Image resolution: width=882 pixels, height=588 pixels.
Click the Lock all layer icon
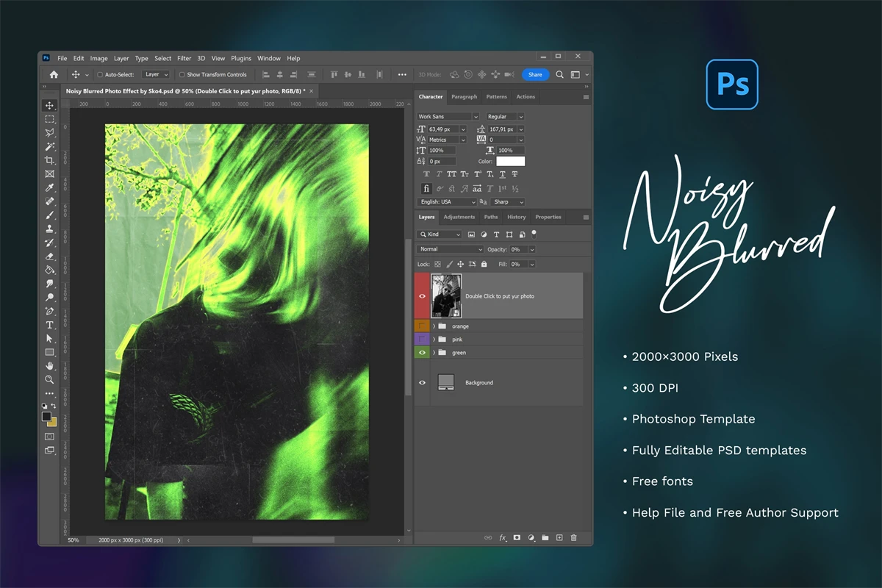pyautogui.click(x=484, y=264)
